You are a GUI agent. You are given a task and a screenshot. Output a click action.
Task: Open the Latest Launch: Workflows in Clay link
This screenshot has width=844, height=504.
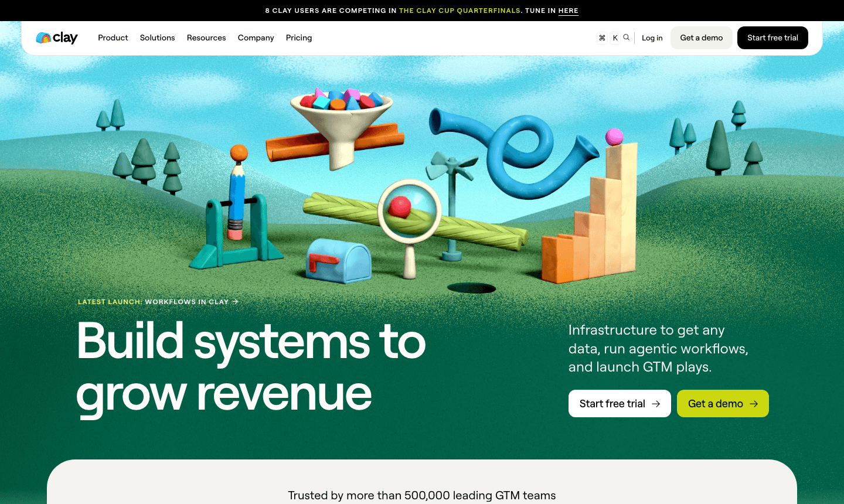click(158, 302)
